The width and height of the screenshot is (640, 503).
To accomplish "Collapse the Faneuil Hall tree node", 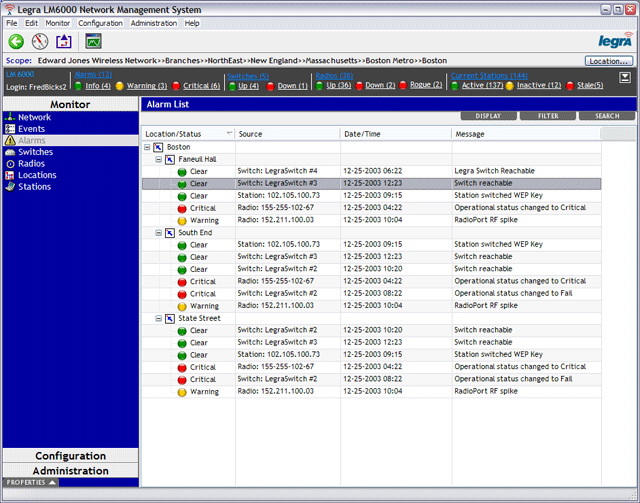I will [158, 159].
